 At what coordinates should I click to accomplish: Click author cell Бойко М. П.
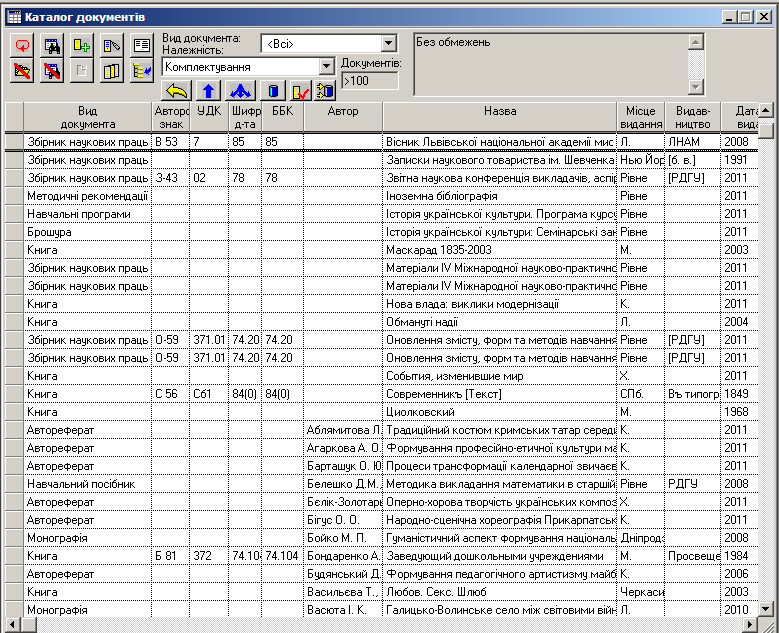(343, 538)
